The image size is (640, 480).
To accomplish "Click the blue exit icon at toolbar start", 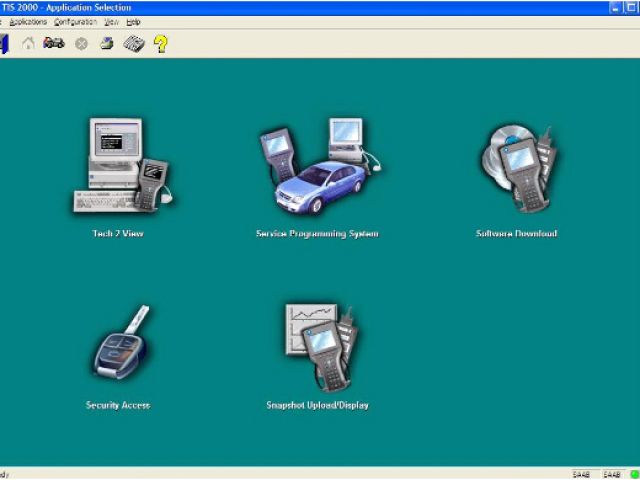I will (x=4, y=44).
